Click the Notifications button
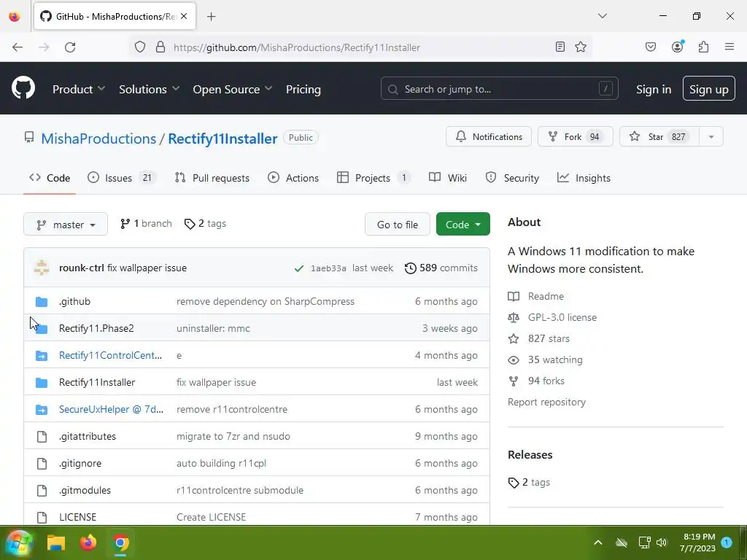The height and width of the screenshot is (560, 747). 488,136
